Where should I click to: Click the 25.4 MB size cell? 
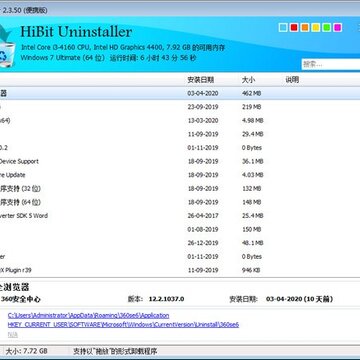tap(253, 216)
